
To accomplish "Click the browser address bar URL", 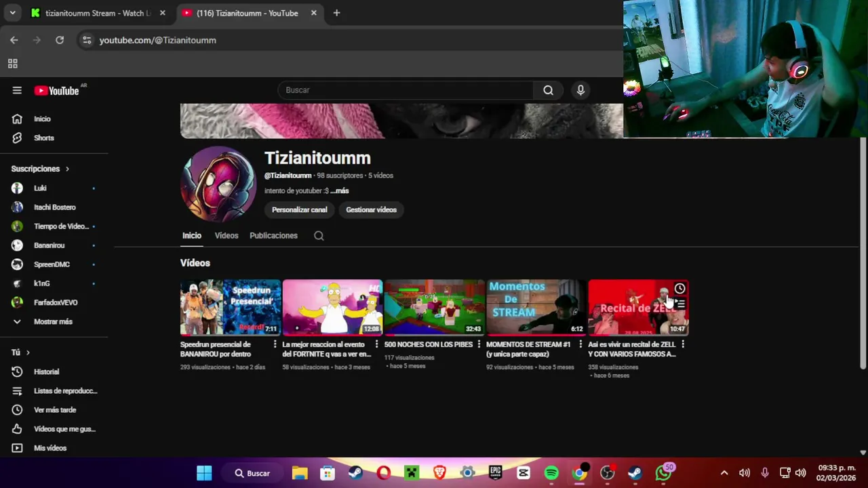I will point(158,40).
